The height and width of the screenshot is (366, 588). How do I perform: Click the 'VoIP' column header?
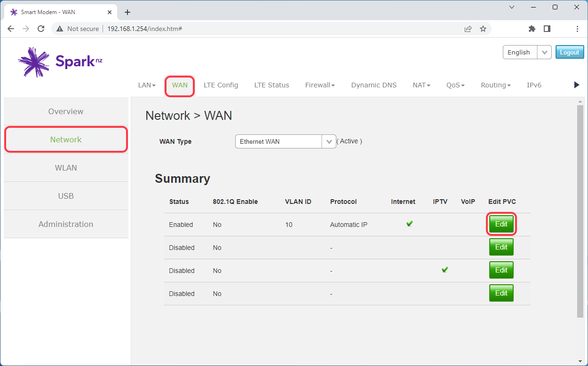[468, 202]
